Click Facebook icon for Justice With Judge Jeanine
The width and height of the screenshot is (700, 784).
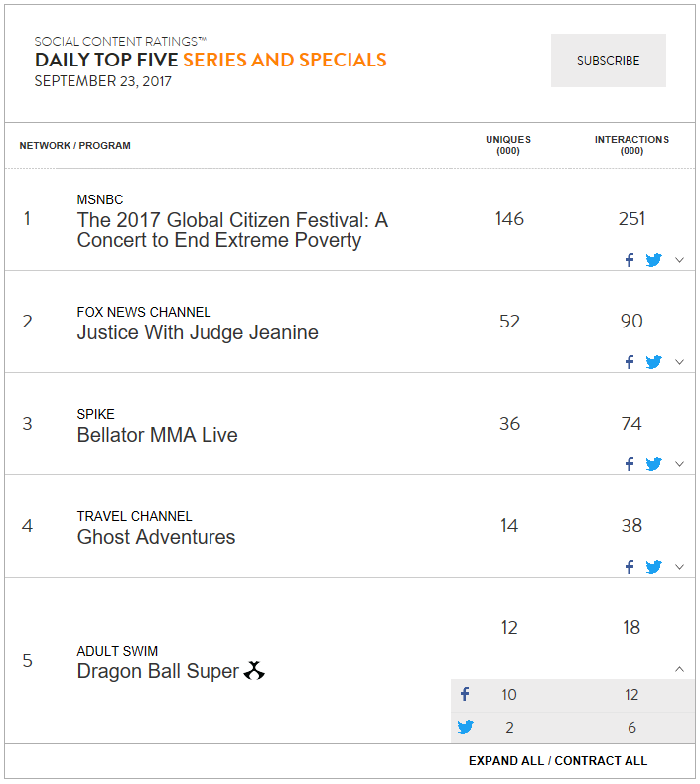coord(630,362)
